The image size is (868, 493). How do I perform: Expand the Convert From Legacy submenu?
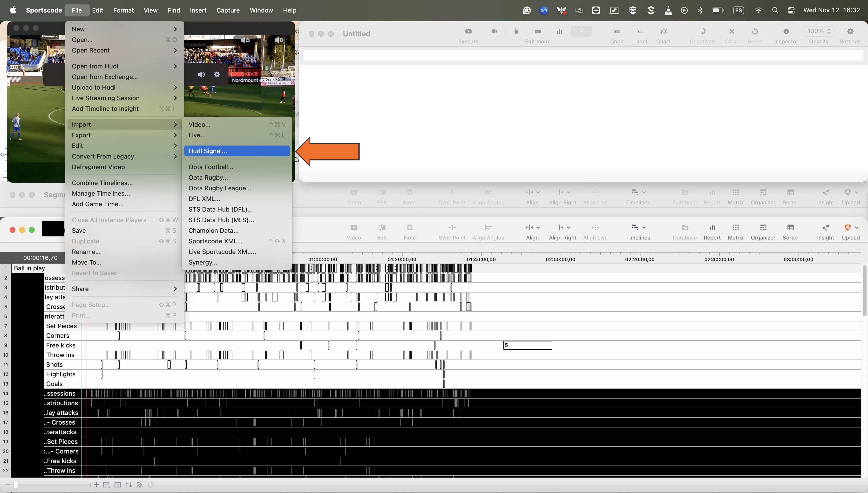(x=124, y=156)
